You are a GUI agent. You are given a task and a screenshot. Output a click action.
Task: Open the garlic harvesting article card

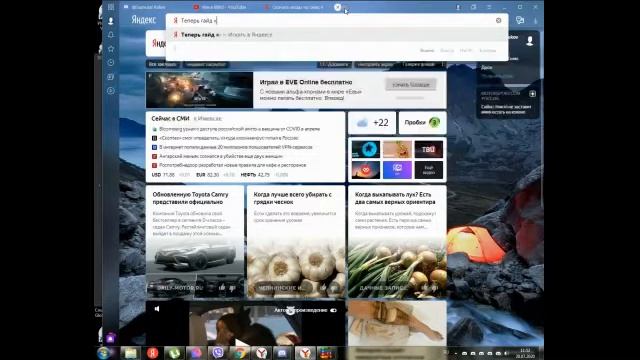pyautogui.click(x=296, y=242)
